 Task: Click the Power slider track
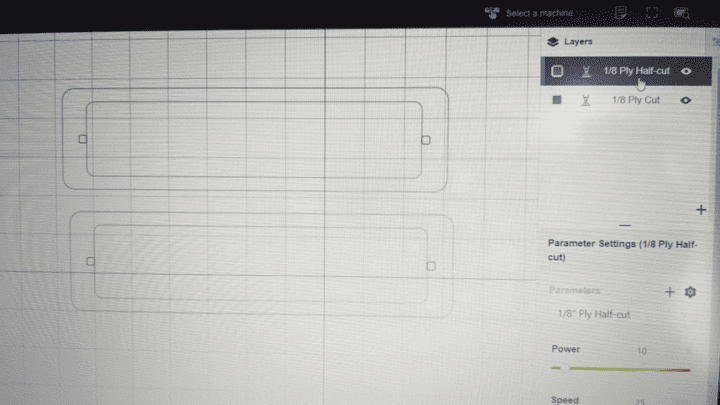pyautogui.click(x=621, y=369)
